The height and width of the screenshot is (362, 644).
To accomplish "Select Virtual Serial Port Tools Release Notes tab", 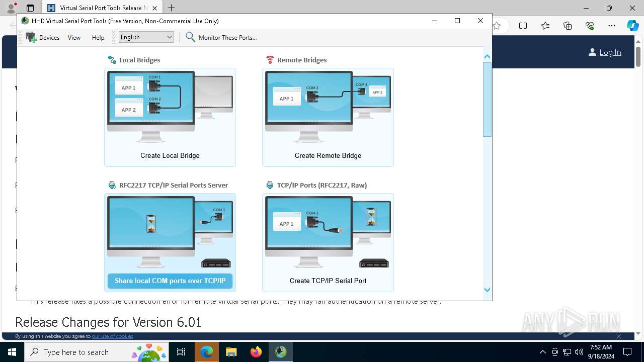I will 102,8.
